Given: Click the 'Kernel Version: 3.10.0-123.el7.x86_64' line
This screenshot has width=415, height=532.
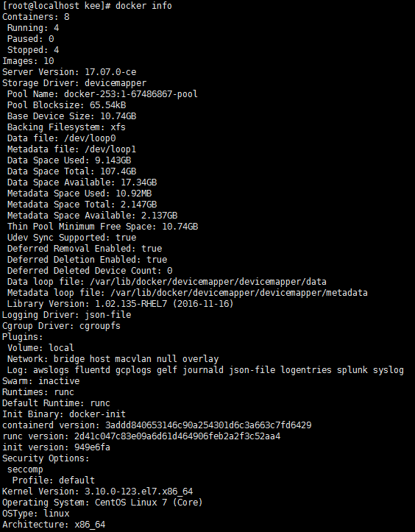Looking at the screenshot, I should (x=97, y=492).
